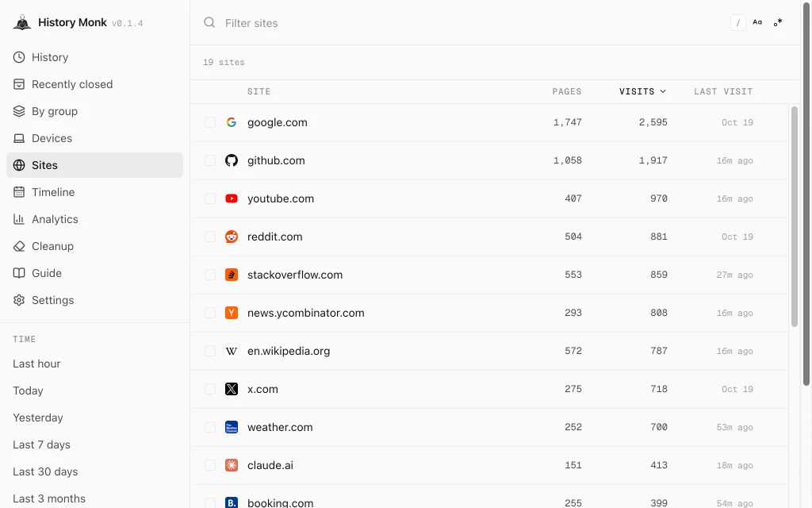
Task: Open the news.ycombinator.com site name
Action: coord(305,313)
